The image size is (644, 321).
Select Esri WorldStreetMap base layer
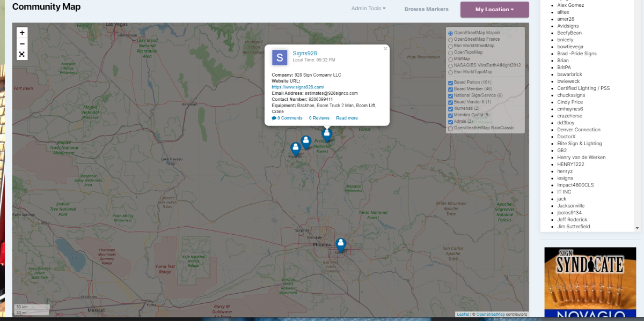click(x=451, y=46)
